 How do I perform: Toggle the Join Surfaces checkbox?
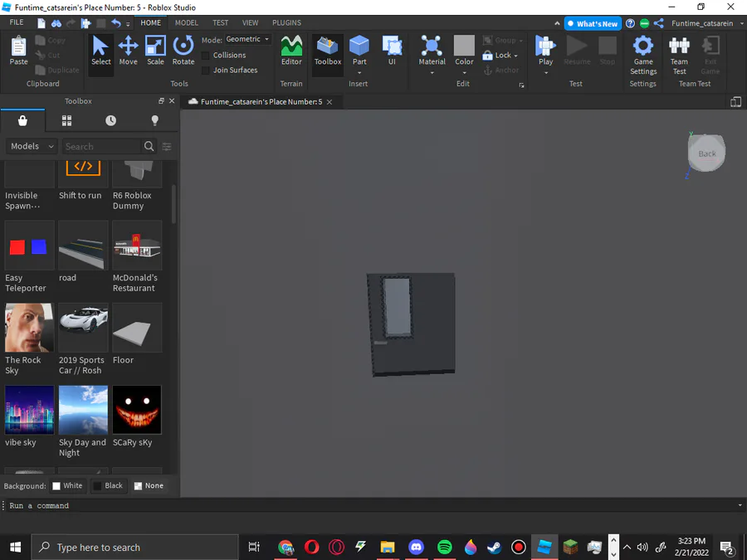[x=206, y=71]
